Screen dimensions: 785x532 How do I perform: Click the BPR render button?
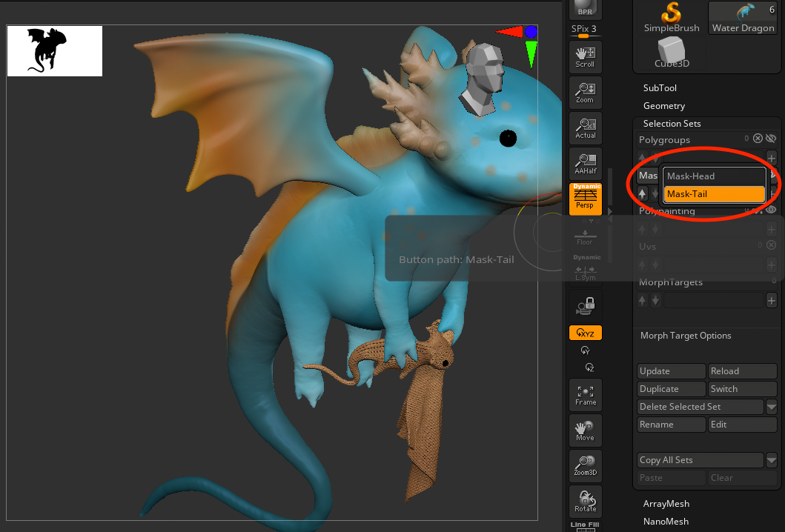click(x=586, y=8)
